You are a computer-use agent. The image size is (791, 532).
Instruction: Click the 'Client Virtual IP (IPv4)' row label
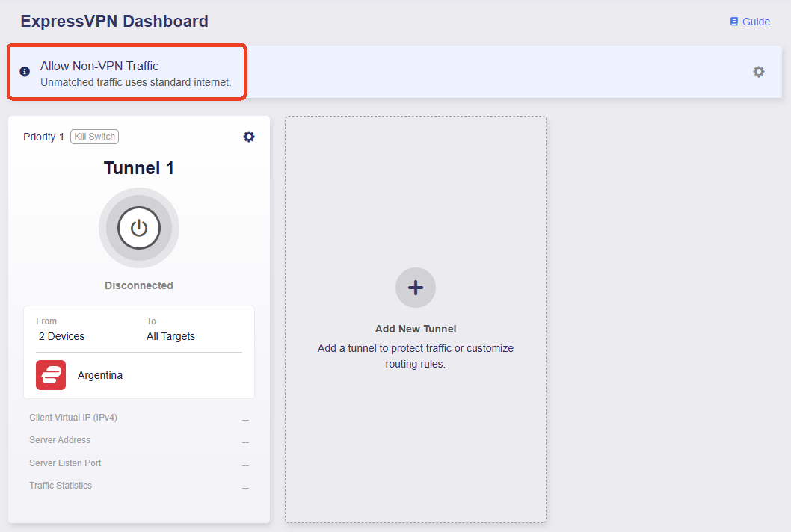pos(73,418)
